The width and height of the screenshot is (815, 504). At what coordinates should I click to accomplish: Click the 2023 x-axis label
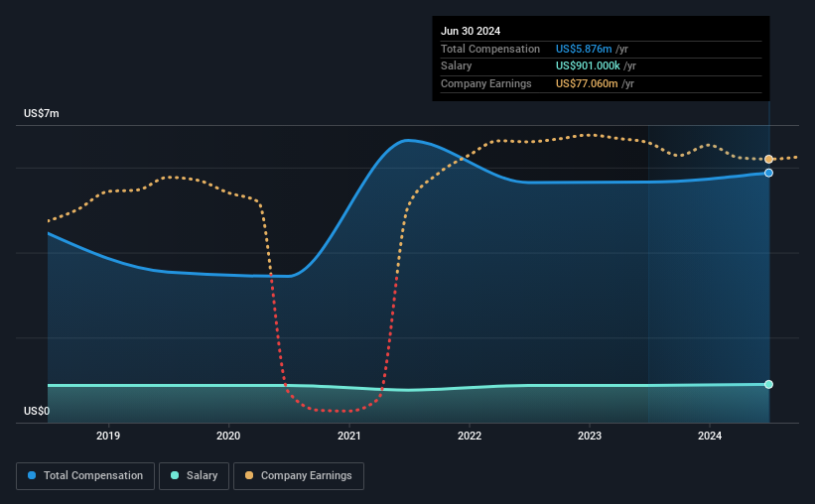pos(590,436)
